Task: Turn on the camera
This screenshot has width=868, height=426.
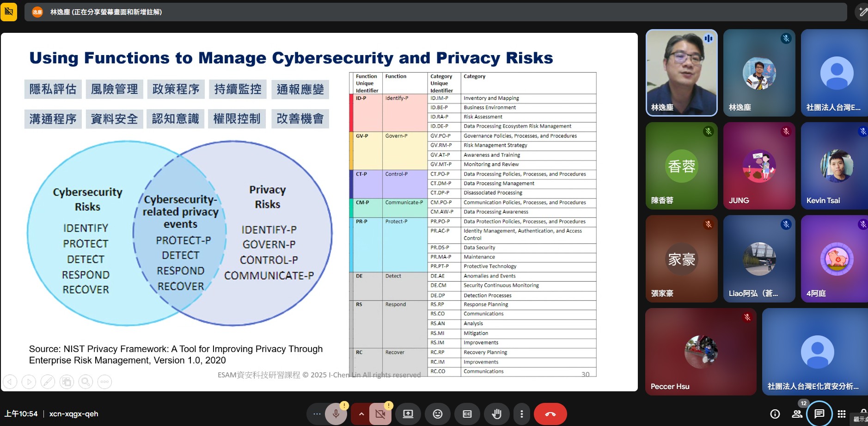Action: (380, 414)
